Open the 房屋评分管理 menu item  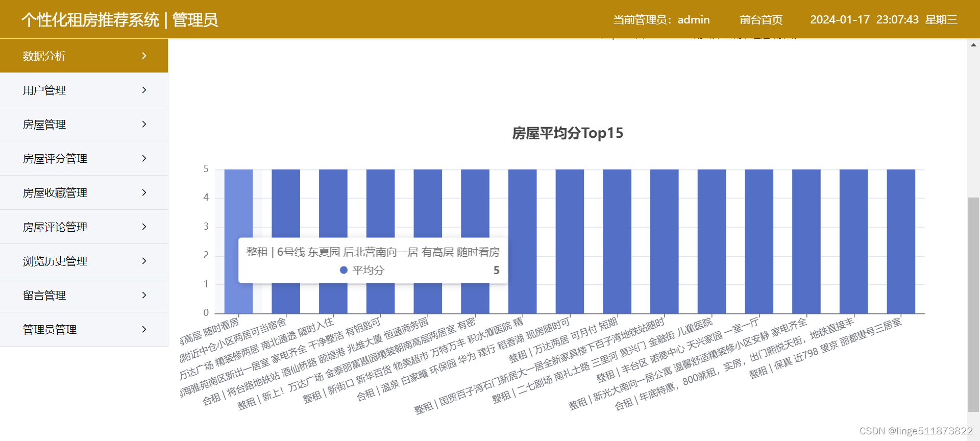[84, 158]
